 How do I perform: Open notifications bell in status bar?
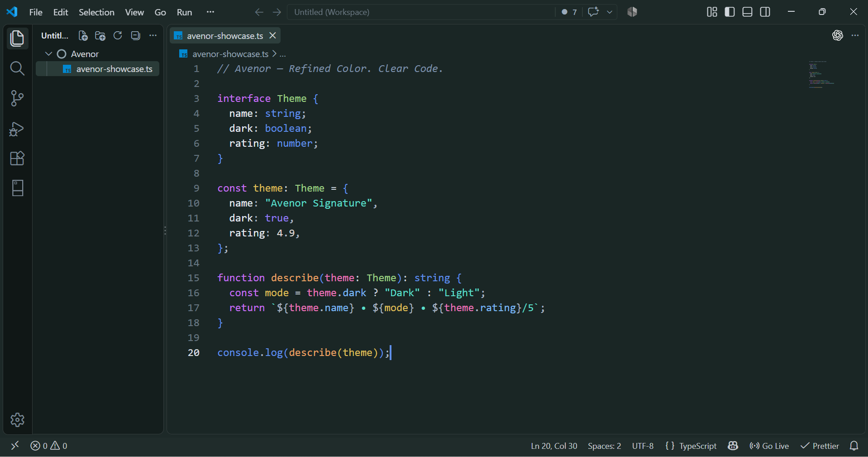click(x=854, y=446)
